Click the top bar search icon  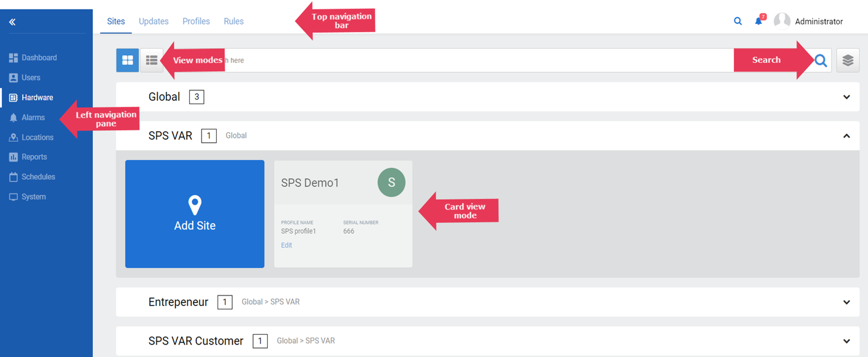pos(738,21)
